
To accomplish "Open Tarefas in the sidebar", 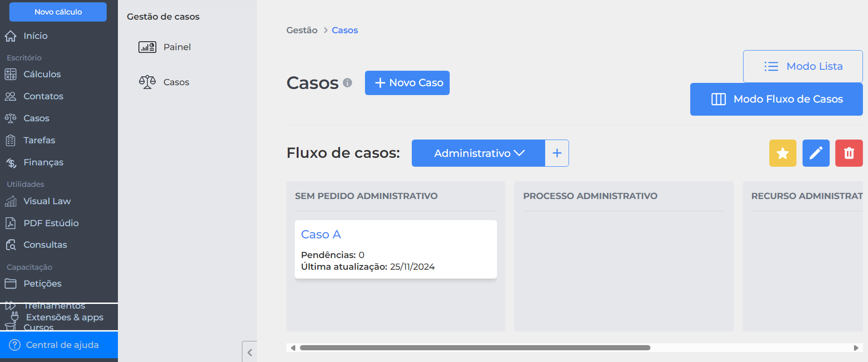I will 39,140.
